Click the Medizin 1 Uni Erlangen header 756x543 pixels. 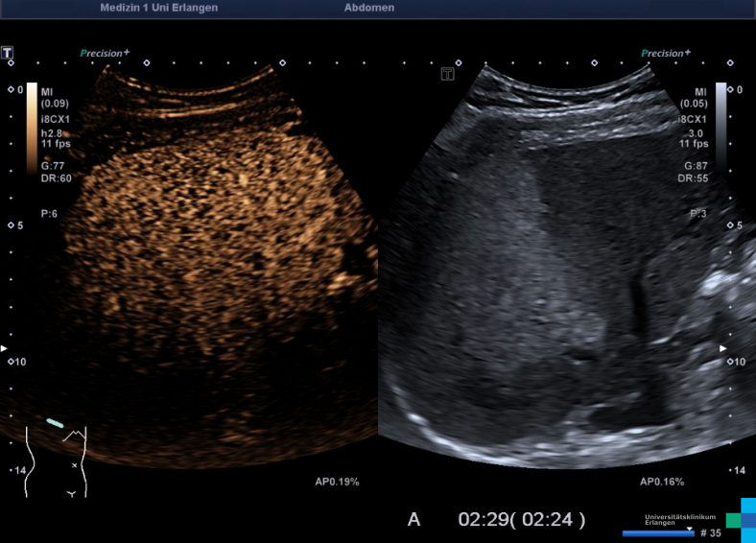click(x=158, y=8)
